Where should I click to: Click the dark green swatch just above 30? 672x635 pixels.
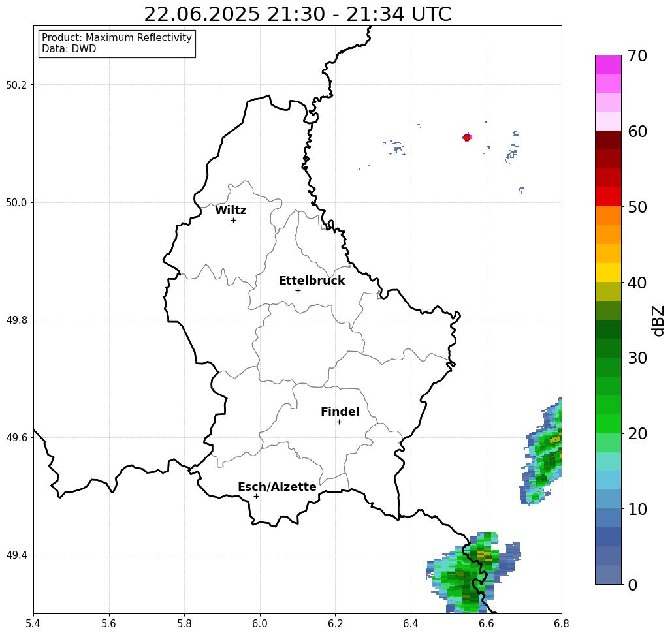(x=608, y=348)
